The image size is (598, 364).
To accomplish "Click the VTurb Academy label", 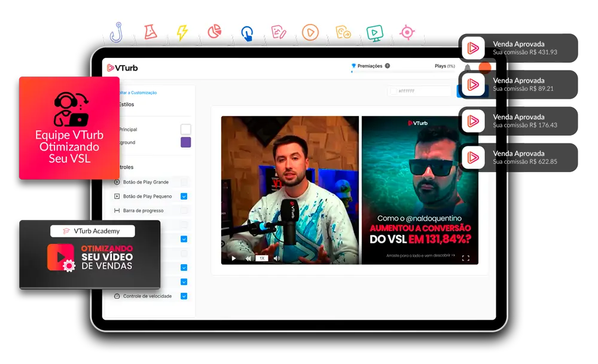I will tap(93, 231).
